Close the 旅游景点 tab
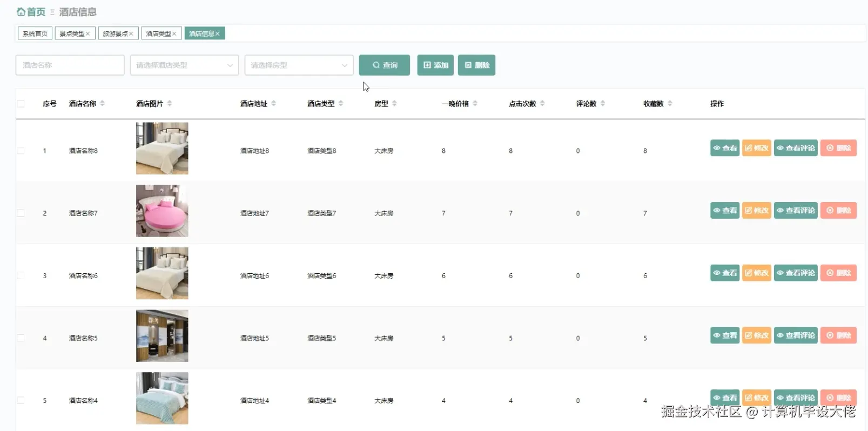The height and width of the screenshot is (431, 868). pos(131,33)
